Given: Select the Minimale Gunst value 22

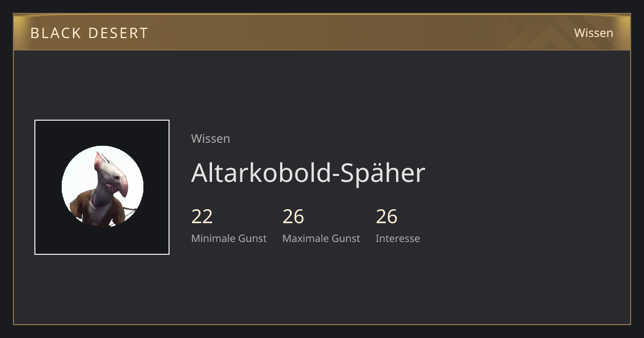Looking at the screenshot, I should coord(202,217).
